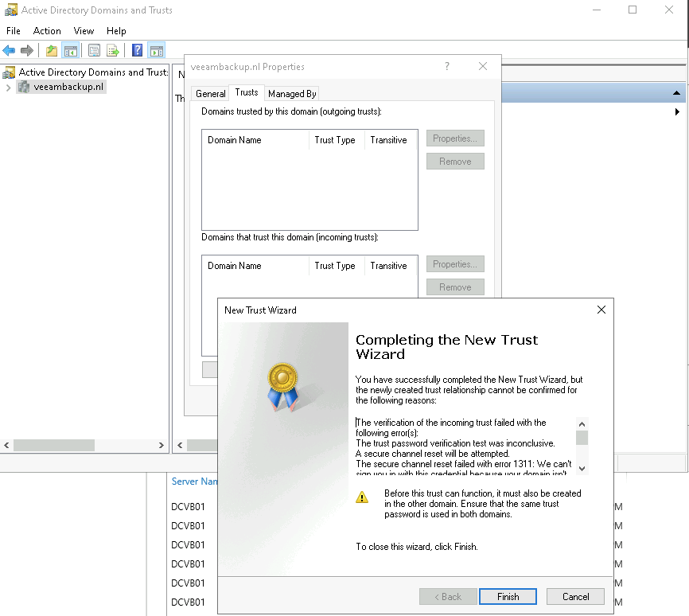The height and width of the screenshot is (616, 689).
Task: Click Cancel in New Trust Wizard
Action: [575, 597]
